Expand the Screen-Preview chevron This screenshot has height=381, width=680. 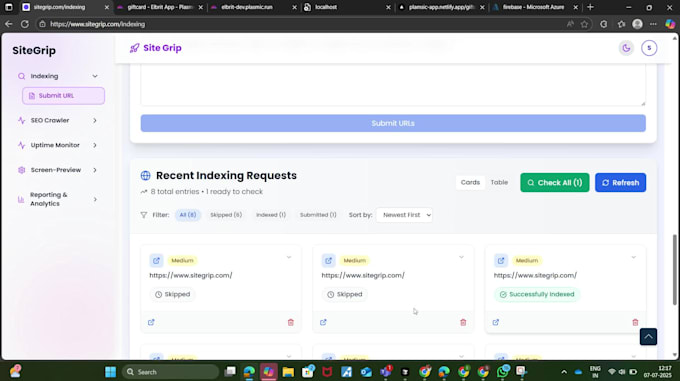[x=95, y=170]
